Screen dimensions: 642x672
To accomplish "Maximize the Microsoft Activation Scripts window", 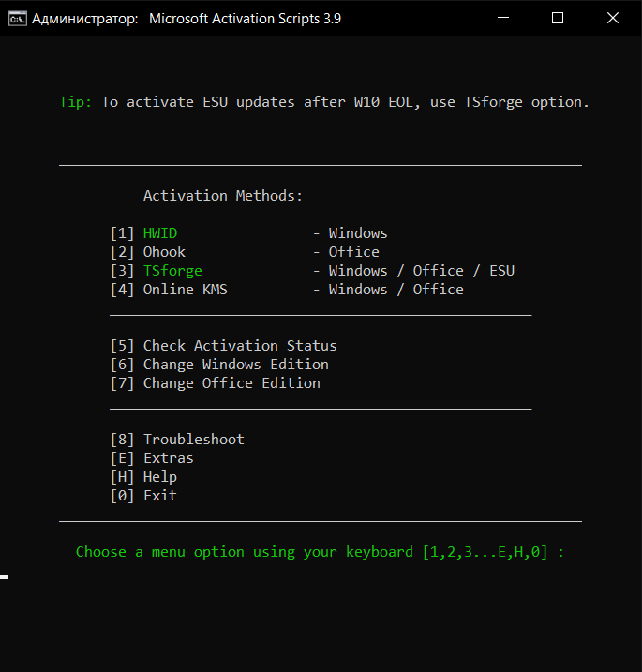I will (x=558, y=18).
